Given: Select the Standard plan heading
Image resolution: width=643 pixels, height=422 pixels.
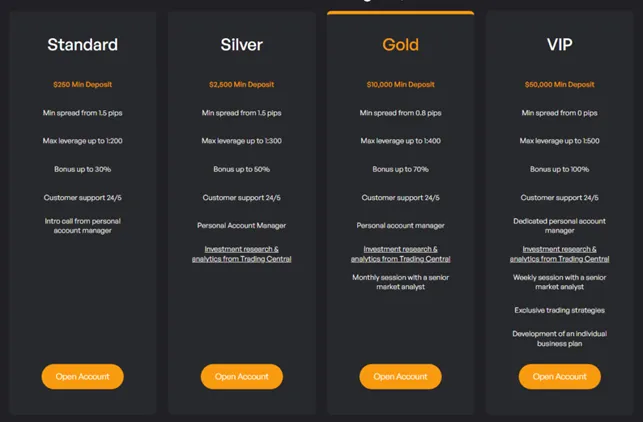Looking at the screenshot, I should coord(82,45).
